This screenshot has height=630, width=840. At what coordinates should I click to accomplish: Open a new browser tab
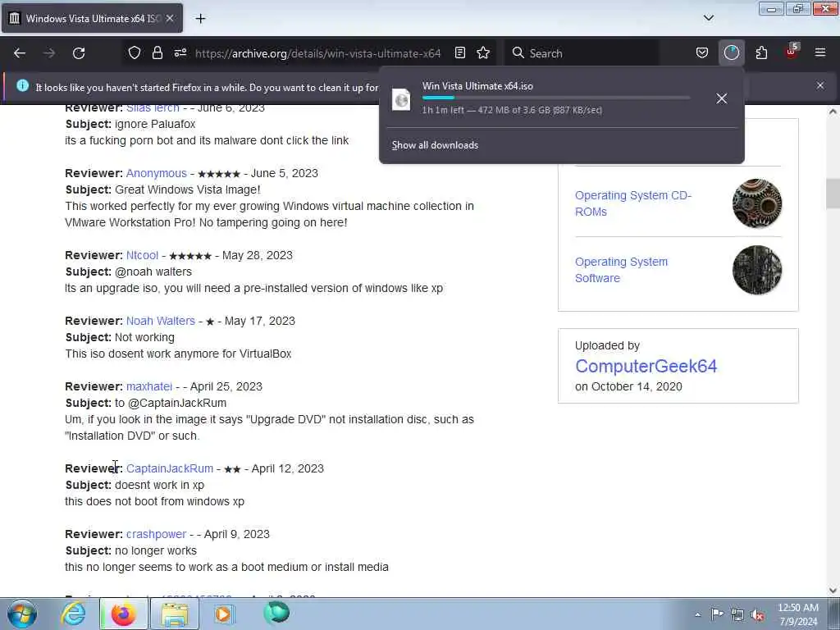tap(200, 19)
